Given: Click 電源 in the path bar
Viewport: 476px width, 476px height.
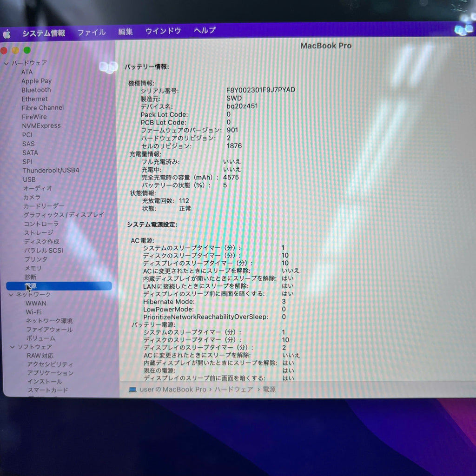Looking at the screenshot, I should (269, 390).
